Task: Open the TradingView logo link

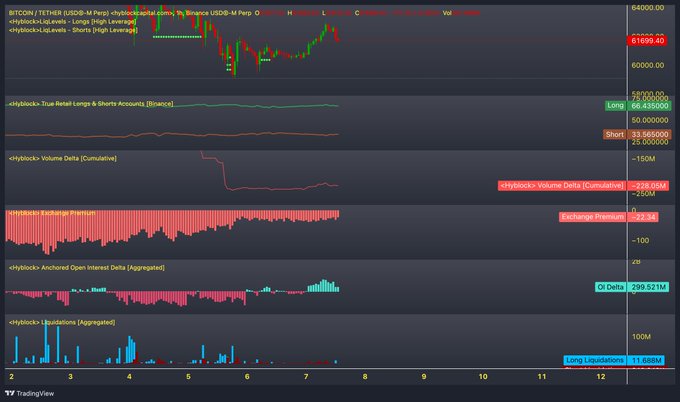Action: coord(29,393)
